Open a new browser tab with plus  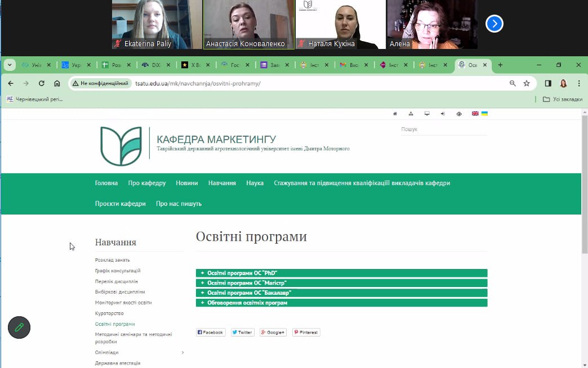pyautogui.click(x=500, y=65)
